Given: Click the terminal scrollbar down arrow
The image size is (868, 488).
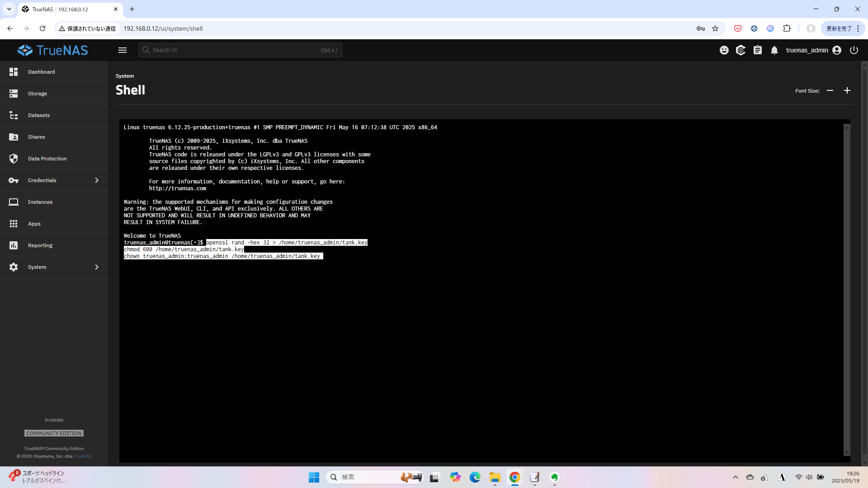Looking at the screenshot, I should (847, 452).
